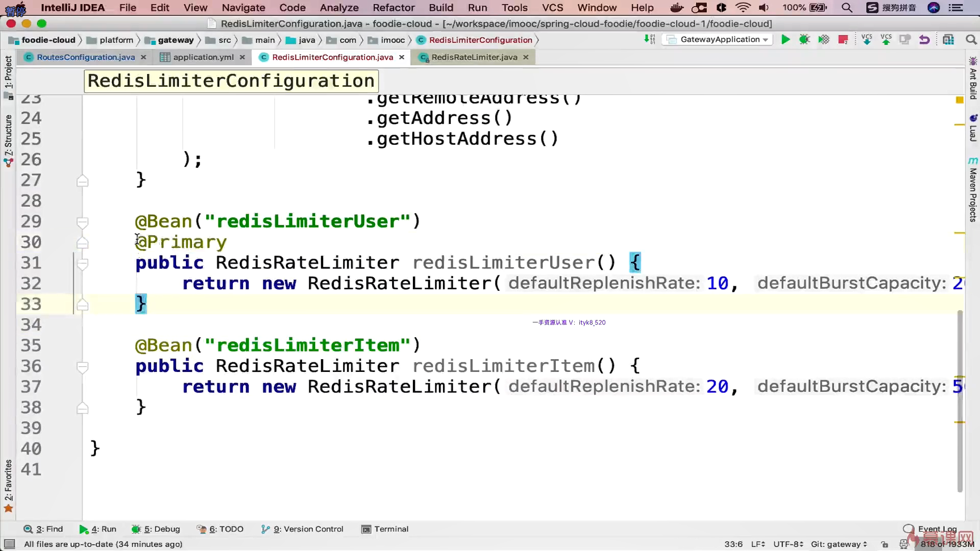Start debugging with the bug icon
The height and width of the screenshot is (551, 980).
[x=804, y=40]
